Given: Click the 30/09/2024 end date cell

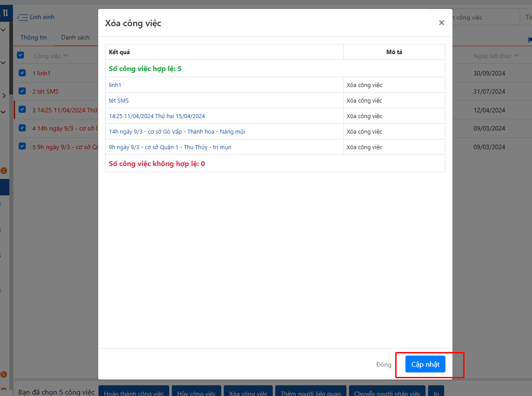Looking at the screenshot, I should click(489, 73).
